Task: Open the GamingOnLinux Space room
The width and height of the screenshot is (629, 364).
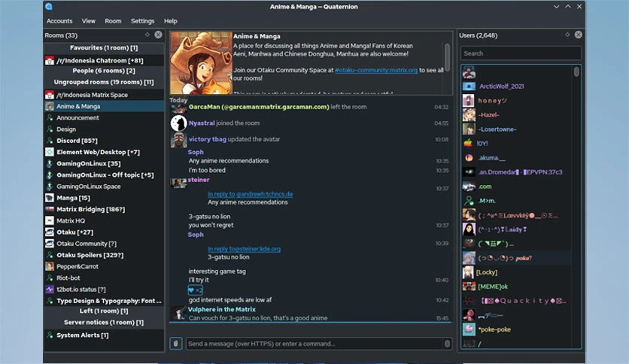Action: click(104, 187)
